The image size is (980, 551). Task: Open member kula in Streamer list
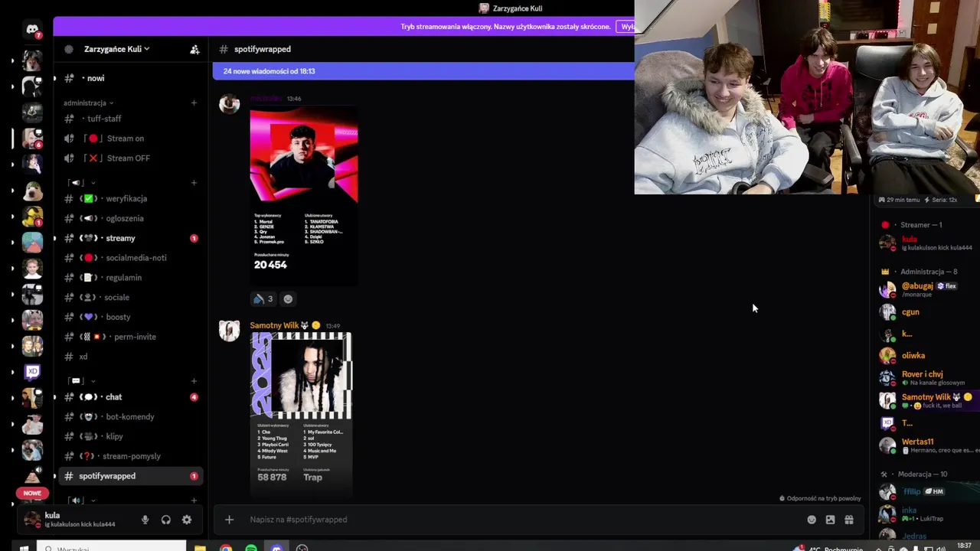(925, 243)
